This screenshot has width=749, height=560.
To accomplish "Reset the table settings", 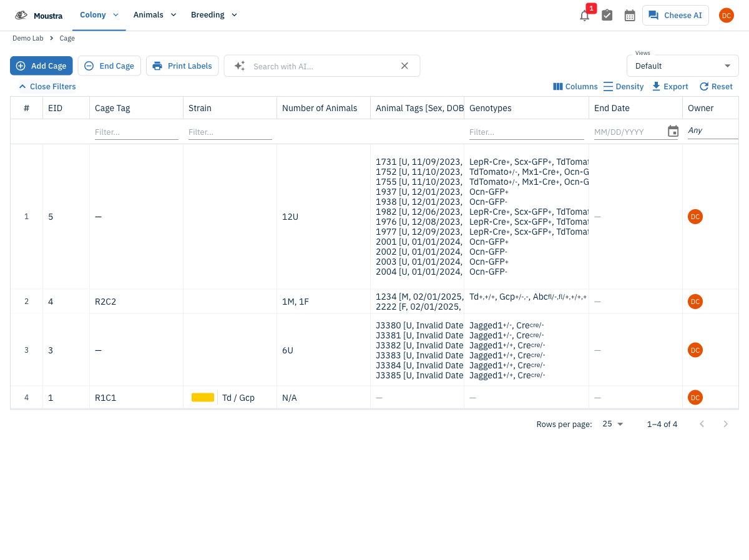I will click(716, 87).
